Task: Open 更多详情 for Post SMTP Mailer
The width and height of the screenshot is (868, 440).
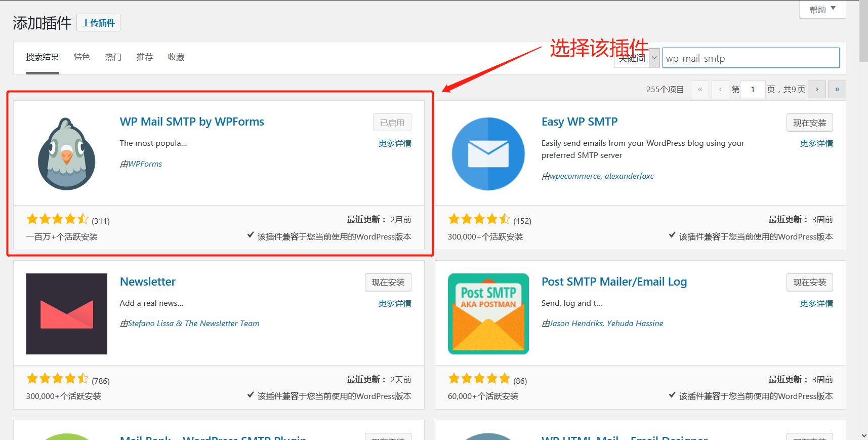Action: click(x=816, y=304)
